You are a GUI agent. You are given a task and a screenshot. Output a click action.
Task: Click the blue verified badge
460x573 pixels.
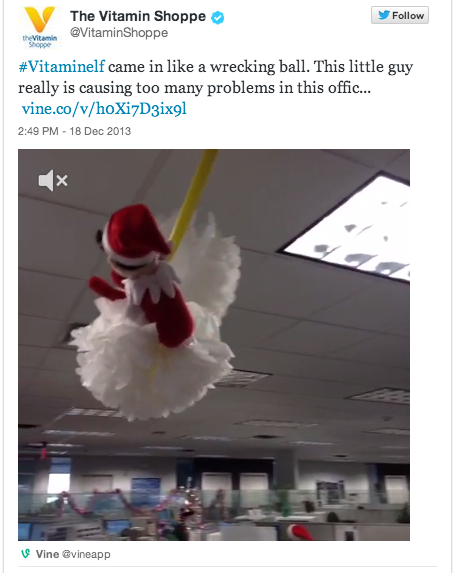[218, 17]
